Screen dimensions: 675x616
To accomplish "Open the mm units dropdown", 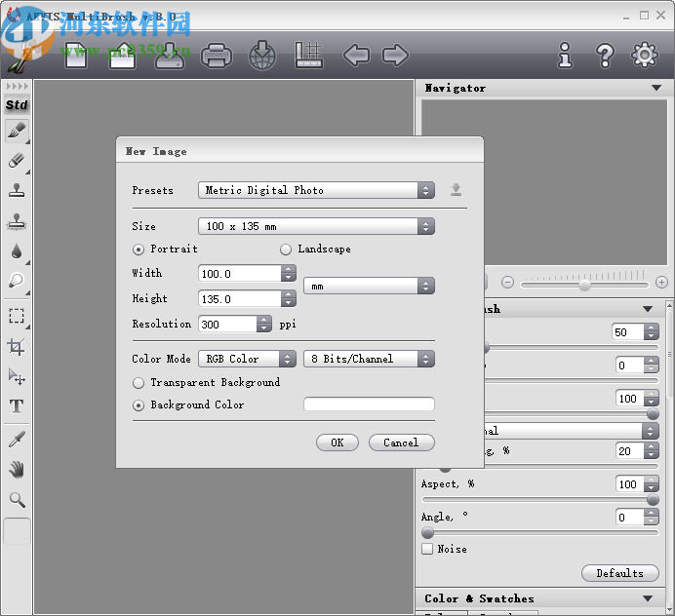I will 369,286.
